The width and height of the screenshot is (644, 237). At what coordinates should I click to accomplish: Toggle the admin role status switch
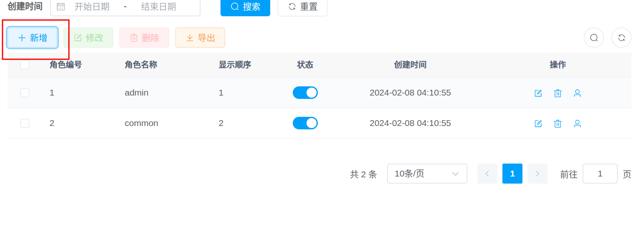305,93
